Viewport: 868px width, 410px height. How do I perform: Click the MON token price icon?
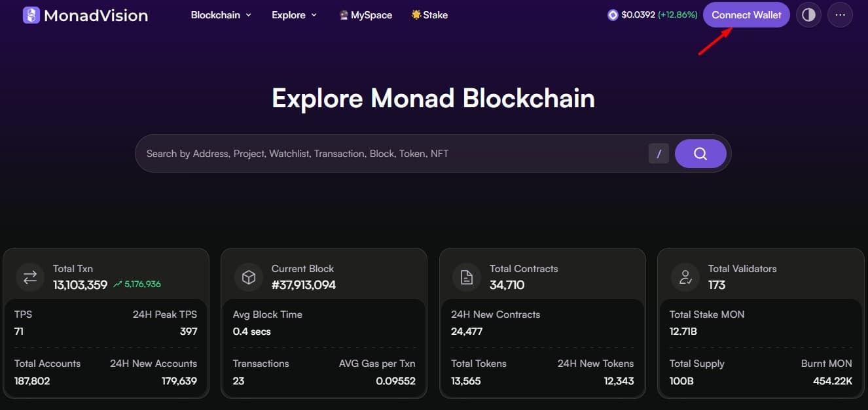point(613,15)
